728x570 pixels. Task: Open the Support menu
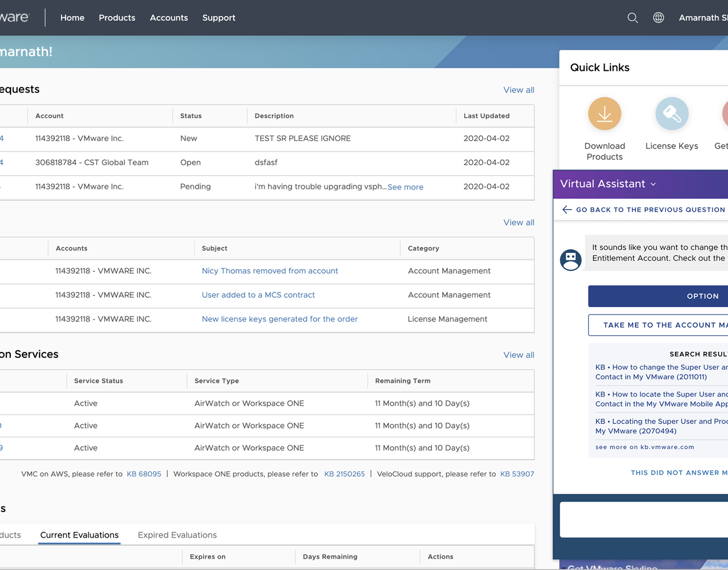pos(219,18)
